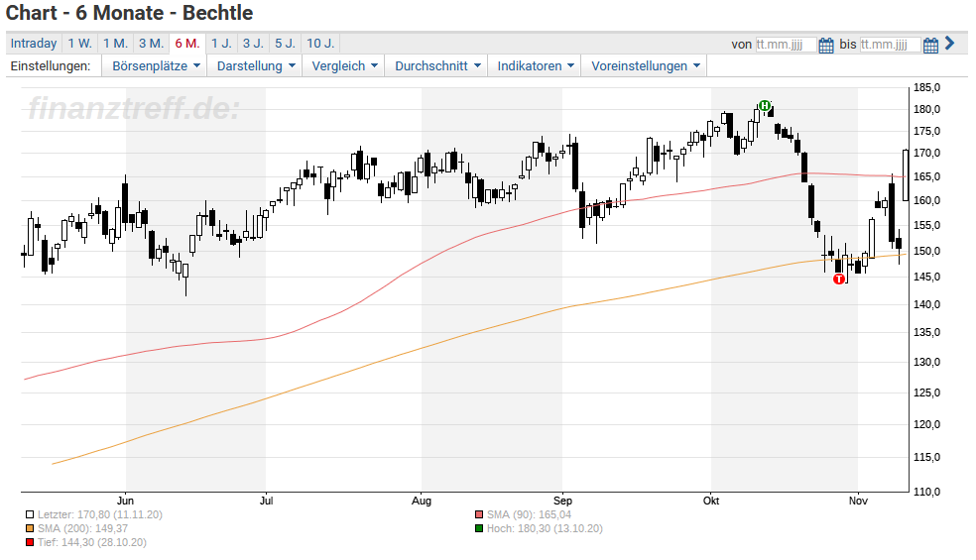976x560 pixels.
Task: Click the pink SMA (90) legend swatch
Action: click(x=479, y=515)
